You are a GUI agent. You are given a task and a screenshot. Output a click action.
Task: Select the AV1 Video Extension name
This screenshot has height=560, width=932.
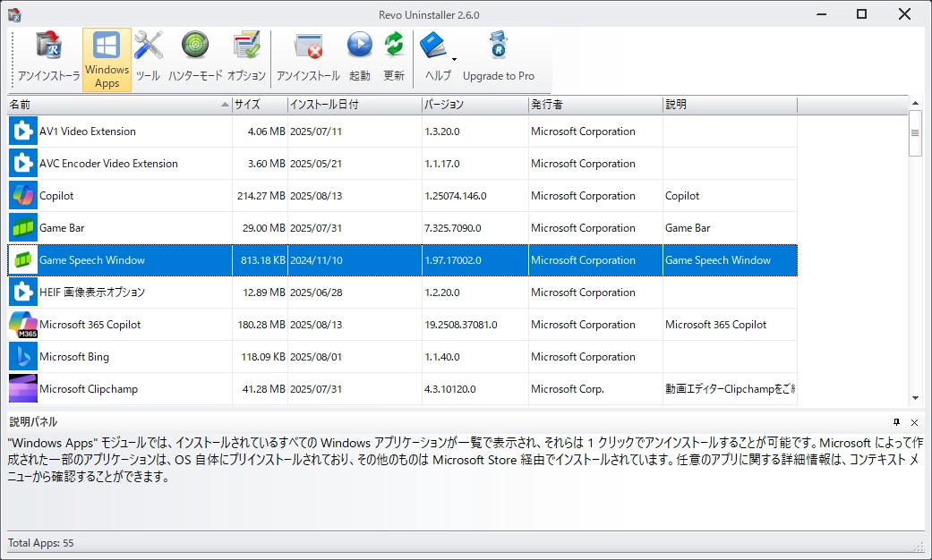[x=88, y=132]
